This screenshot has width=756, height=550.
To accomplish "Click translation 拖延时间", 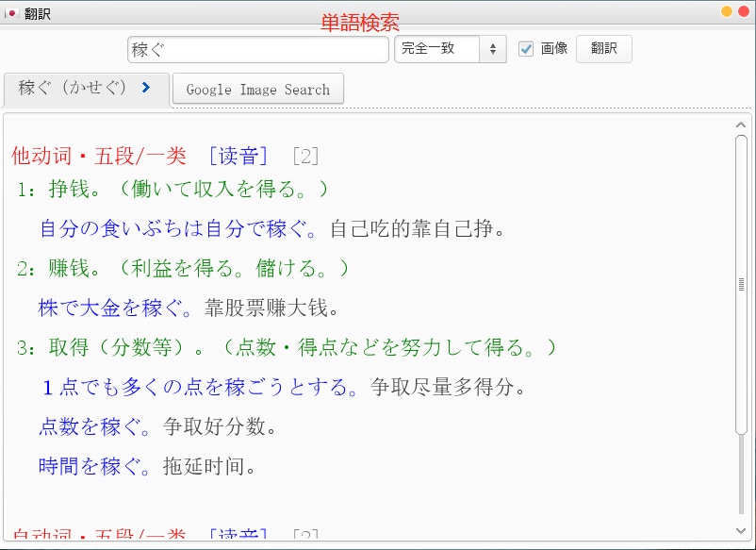I will (x=209, y=466).
